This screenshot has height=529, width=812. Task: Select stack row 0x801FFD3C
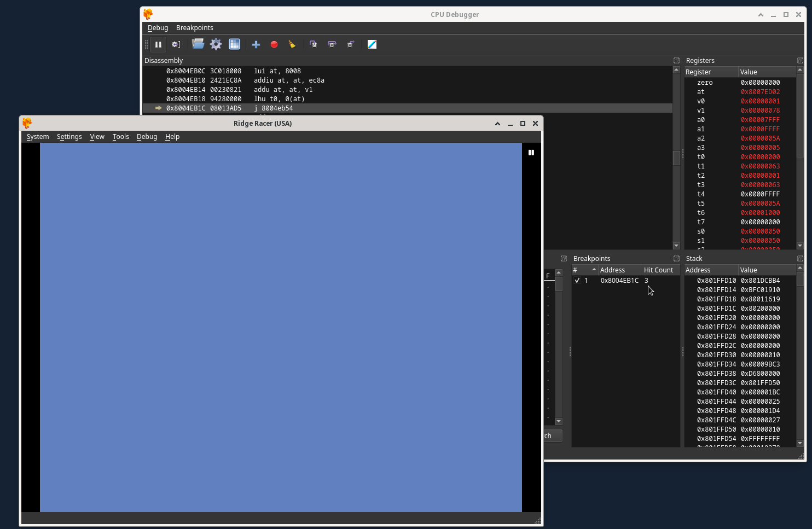tap(740, 383)
